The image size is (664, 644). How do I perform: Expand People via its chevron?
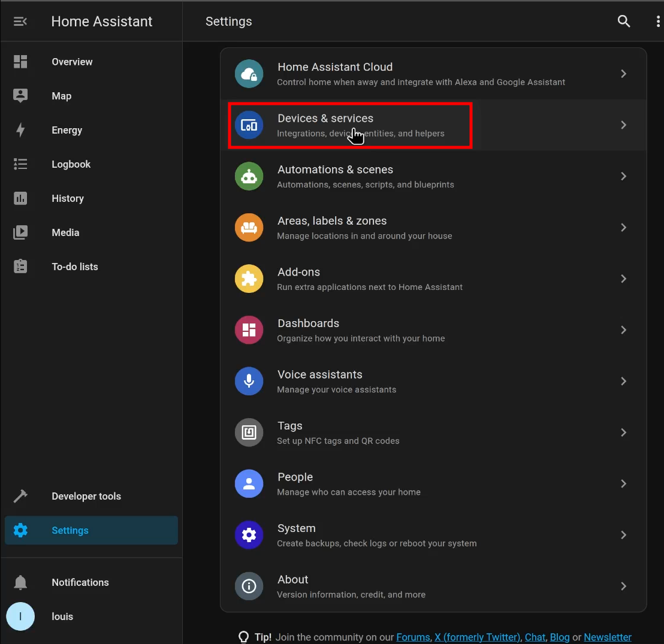(x=623, y=483)
